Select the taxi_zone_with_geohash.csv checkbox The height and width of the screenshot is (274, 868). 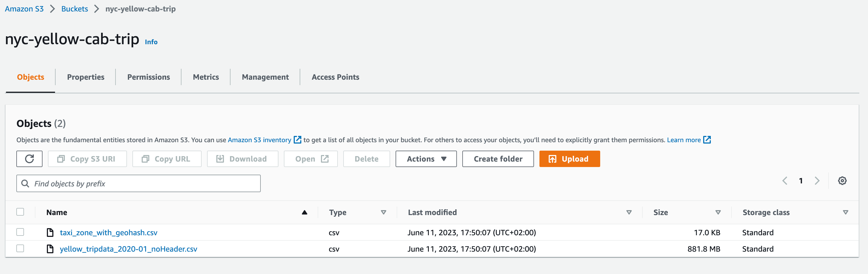pos(20,232)
